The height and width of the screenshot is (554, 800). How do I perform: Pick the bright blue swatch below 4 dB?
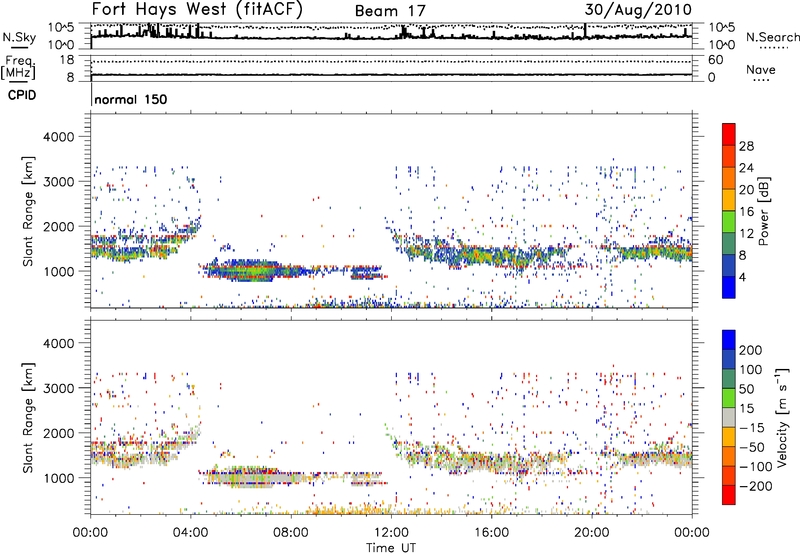pos(729,287)
